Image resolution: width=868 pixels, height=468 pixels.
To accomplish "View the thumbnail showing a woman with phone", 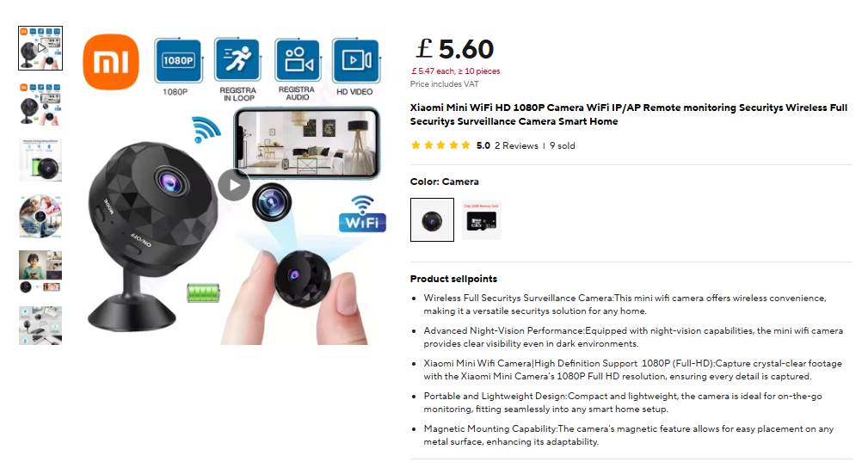I will [x=40, y=271].
